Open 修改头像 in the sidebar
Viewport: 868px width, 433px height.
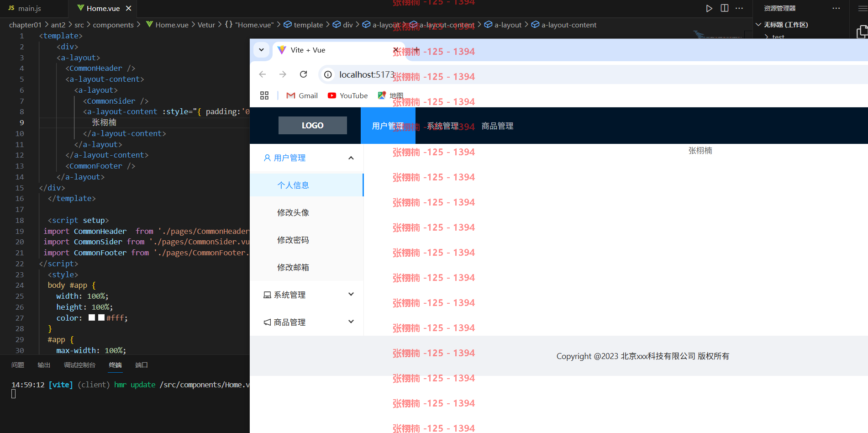pyautogui.click(x=306, y=212)
